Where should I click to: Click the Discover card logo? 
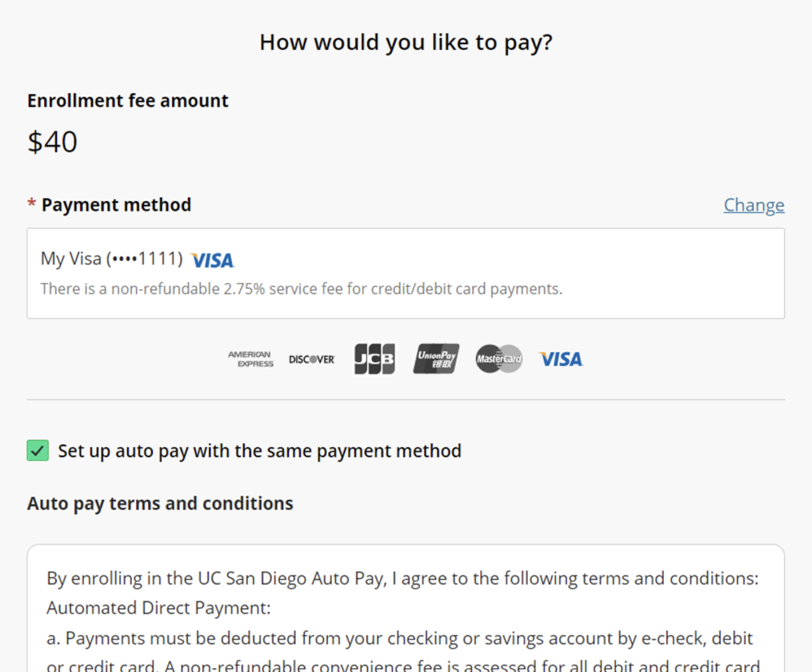[312, 359]
